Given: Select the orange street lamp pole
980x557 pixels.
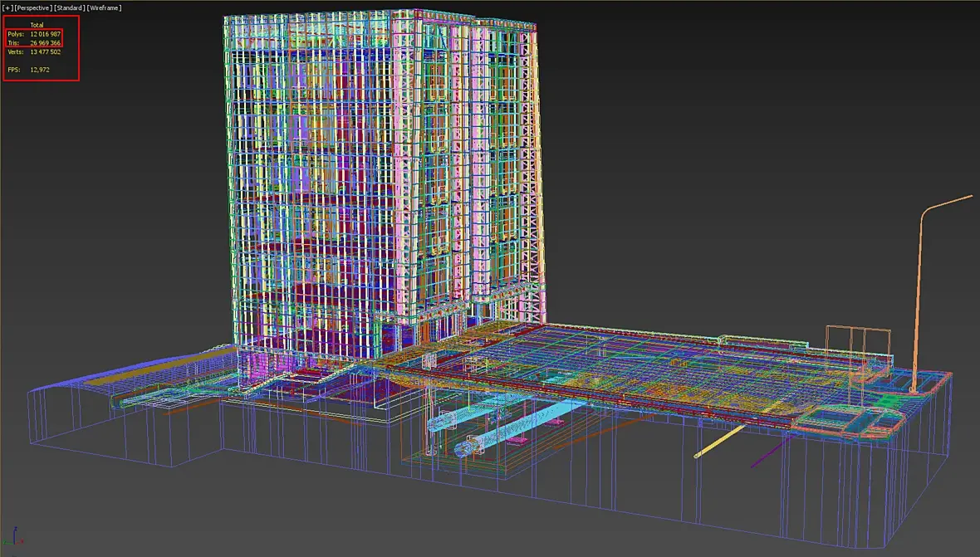Looking at the screenshot, I should point(919,294).
